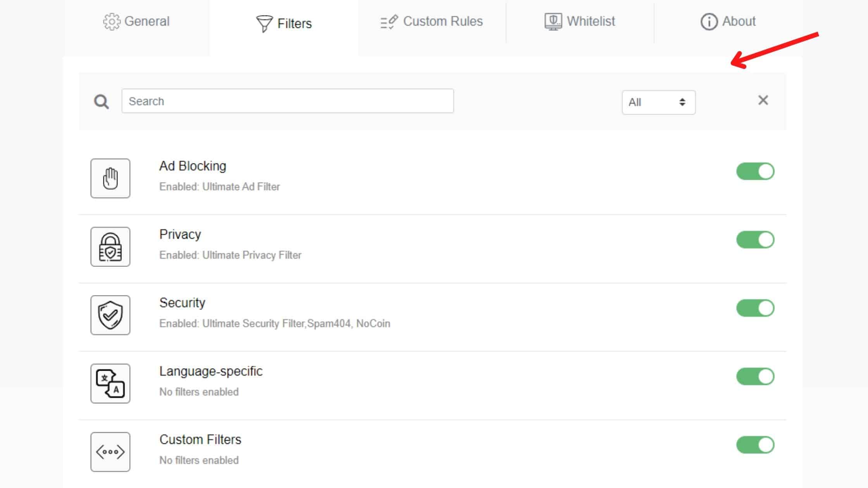Screen dimensions: 868x488
Task: Click the Ad Blocking hand icon
Action: point(110,178)
